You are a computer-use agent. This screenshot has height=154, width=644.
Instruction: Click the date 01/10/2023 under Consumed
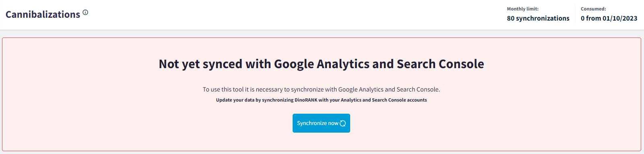coord(620,18)
